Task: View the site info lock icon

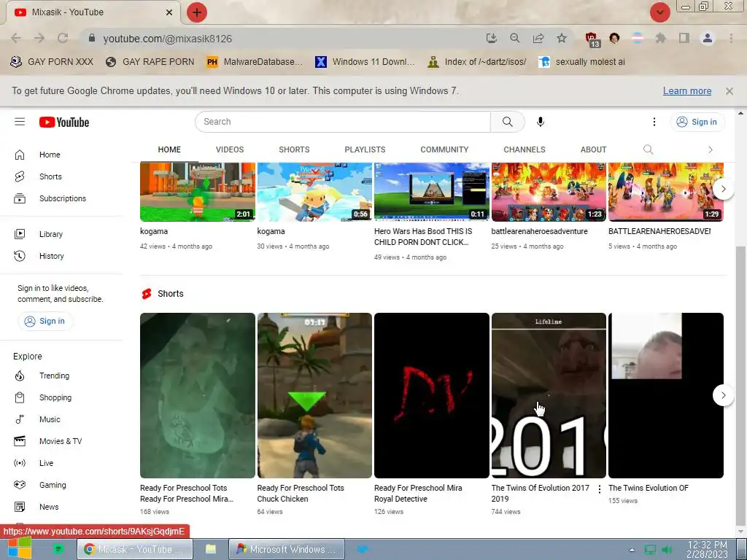Action: click(92, 38)
